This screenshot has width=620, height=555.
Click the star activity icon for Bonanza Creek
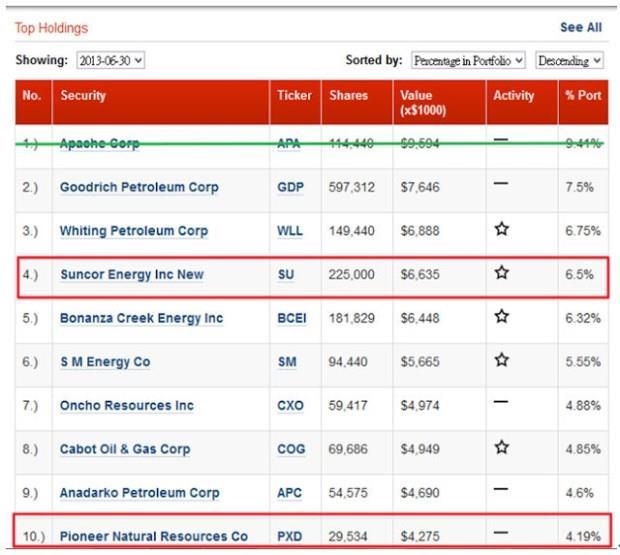pos(502,316)
